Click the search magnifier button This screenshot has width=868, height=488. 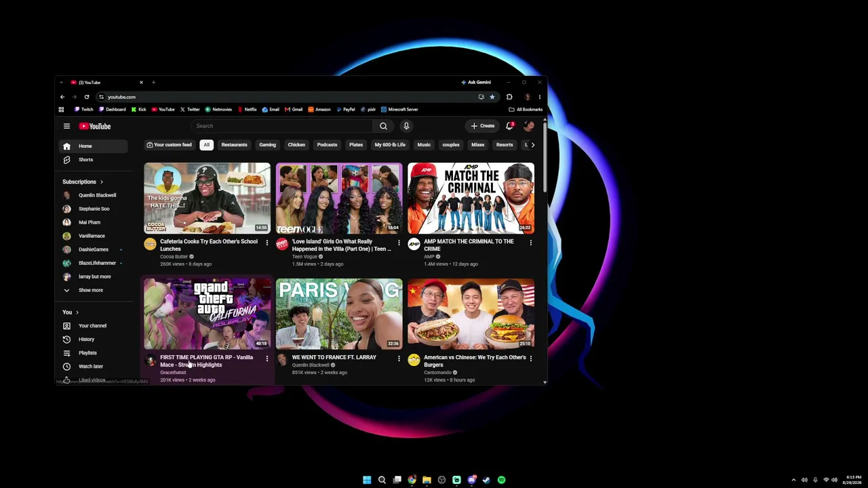tap(383, 126)
